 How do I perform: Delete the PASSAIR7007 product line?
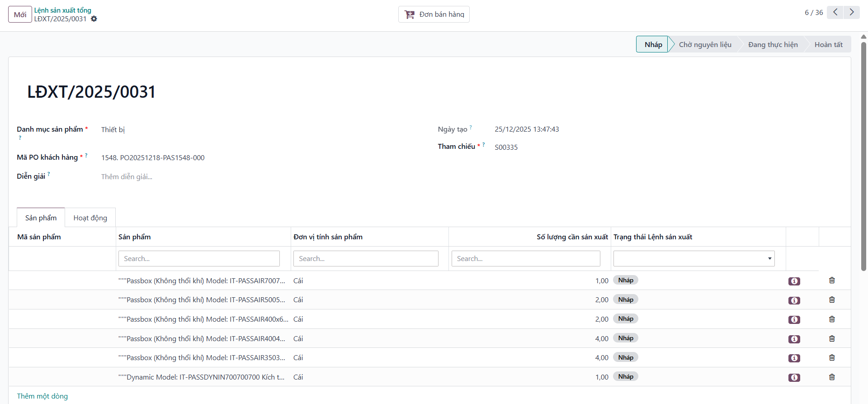coord(832,280)
